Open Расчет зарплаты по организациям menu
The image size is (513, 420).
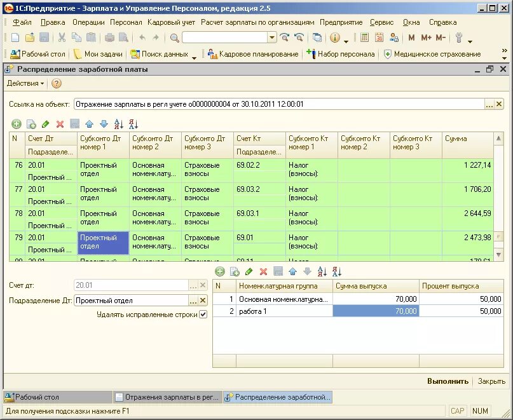(x=257, y=22)
